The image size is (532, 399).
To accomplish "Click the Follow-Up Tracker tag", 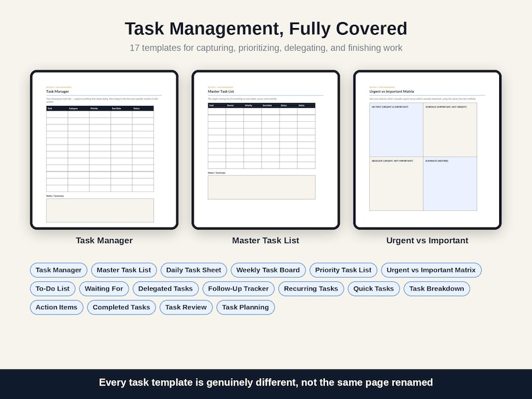I will tap(239, 289).
